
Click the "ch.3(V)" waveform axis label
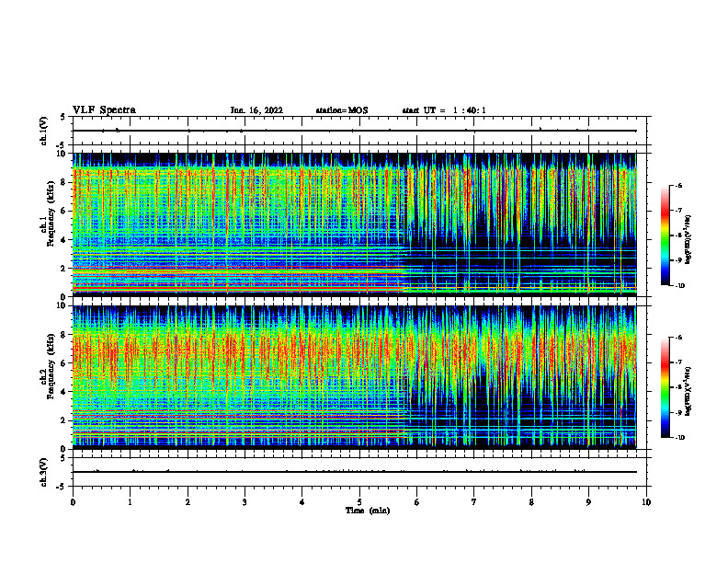(x=44, y=472)
